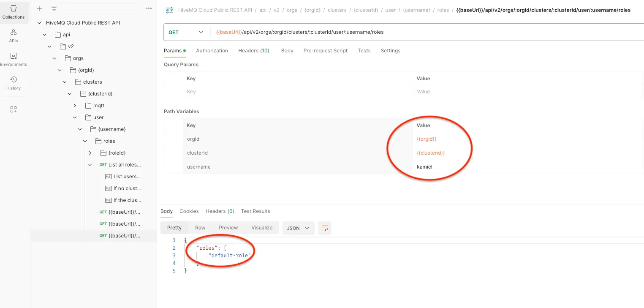Collapse the v2 folder chevron
The image size is (644, 308).
coord(49,46)
